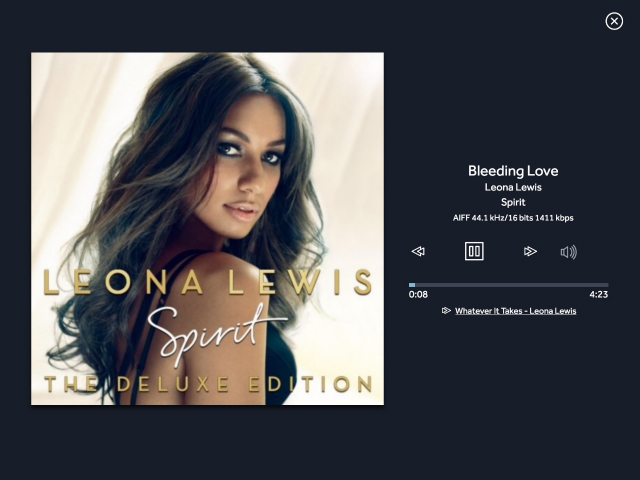
Task: Open the Spirit album name label
Action: point(513,202)
